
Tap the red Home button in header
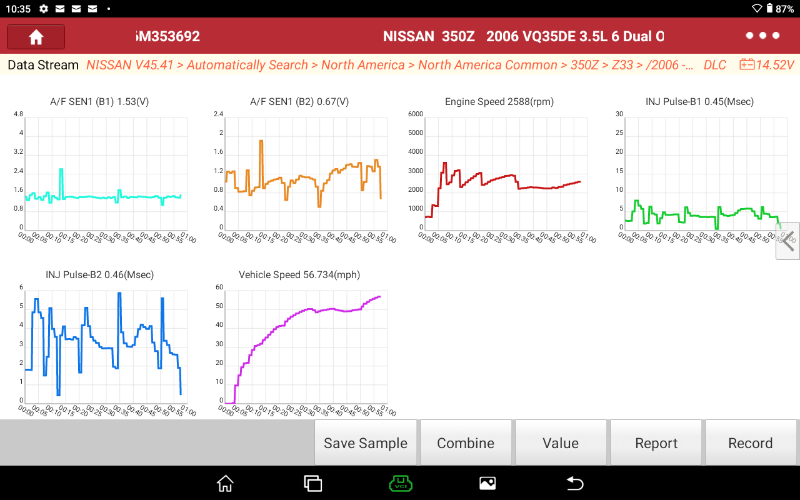click(x=36, y=36)
